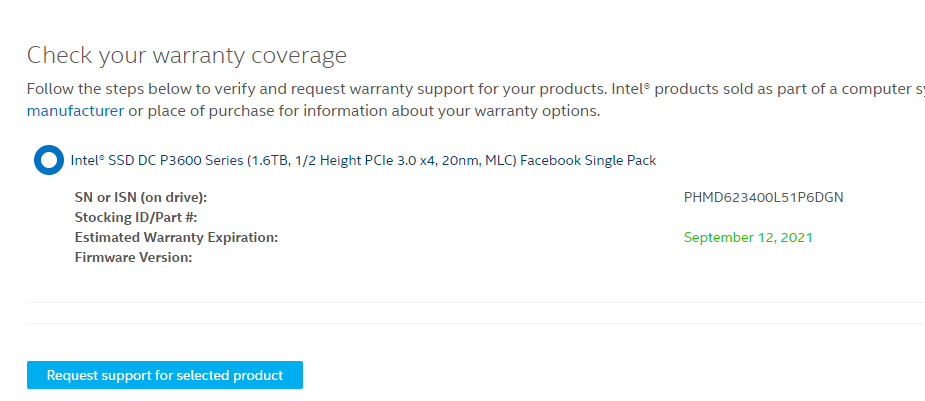Click serial number PHMD623400L51P6DGN

click(763, 198)
